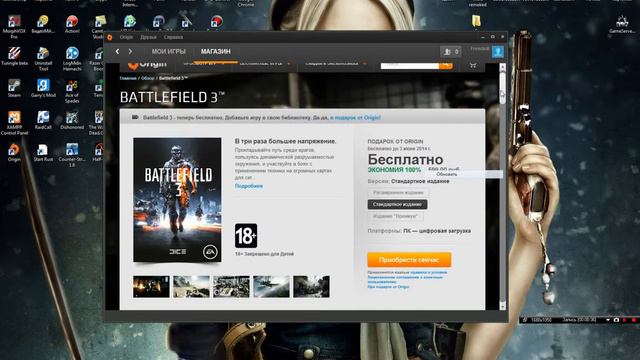This screenshot has height=360, width=640.
Task: Launch LogMeIn Hamachi desktop icon
Action: (72, 59)
